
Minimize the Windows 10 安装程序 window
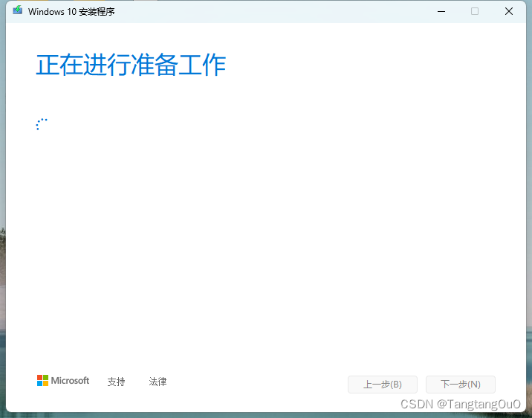point(441,12)
